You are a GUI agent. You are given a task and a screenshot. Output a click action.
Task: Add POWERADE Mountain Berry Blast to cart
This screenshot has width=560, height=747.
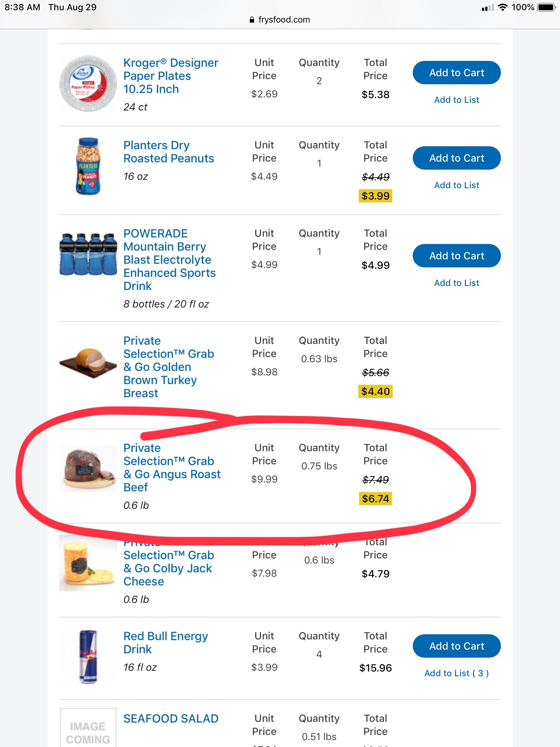point(456,256)
